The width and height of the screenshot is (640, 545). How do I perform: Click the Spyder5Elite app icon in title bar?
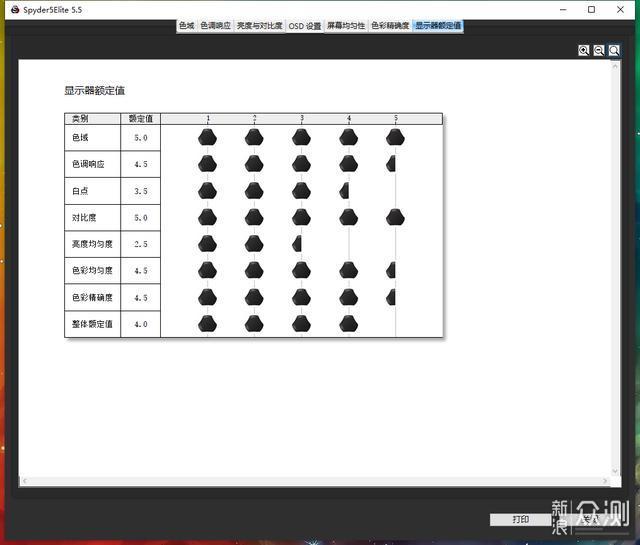coord(16,9)
